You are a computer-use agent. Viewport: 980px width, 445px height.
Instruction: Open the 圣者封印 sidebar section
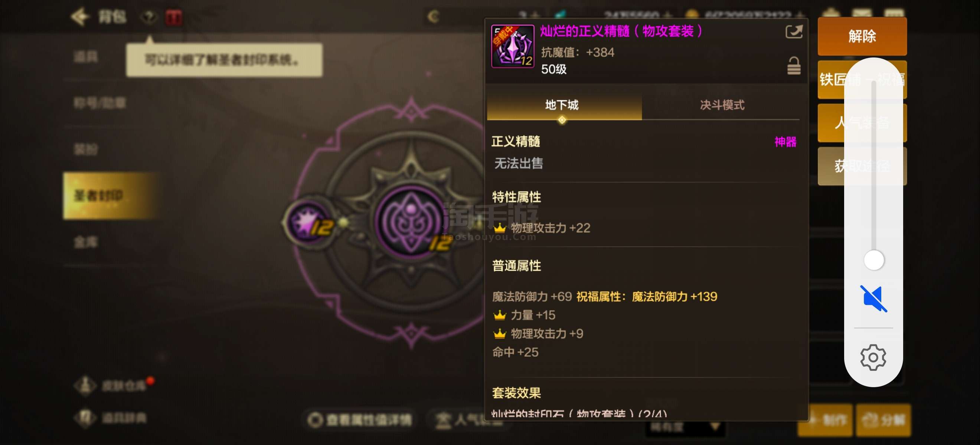(x=110, y=196)
